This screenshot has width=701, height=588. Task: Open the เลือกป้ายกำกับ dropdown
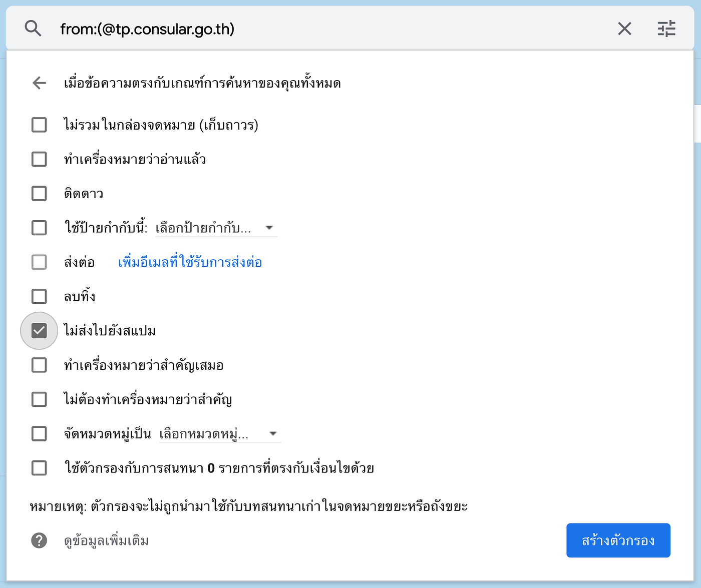pos(216,228)
